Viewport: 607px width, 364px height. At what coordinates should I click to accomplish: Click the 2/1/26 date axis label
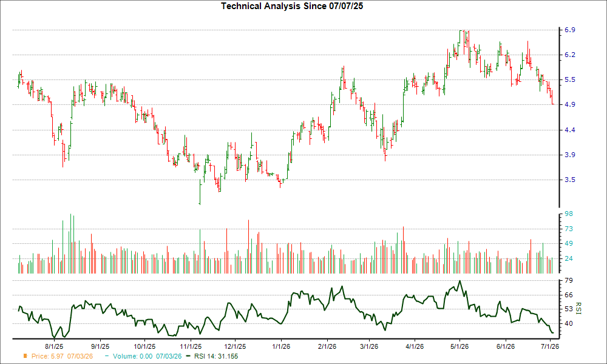pos(327,346)
